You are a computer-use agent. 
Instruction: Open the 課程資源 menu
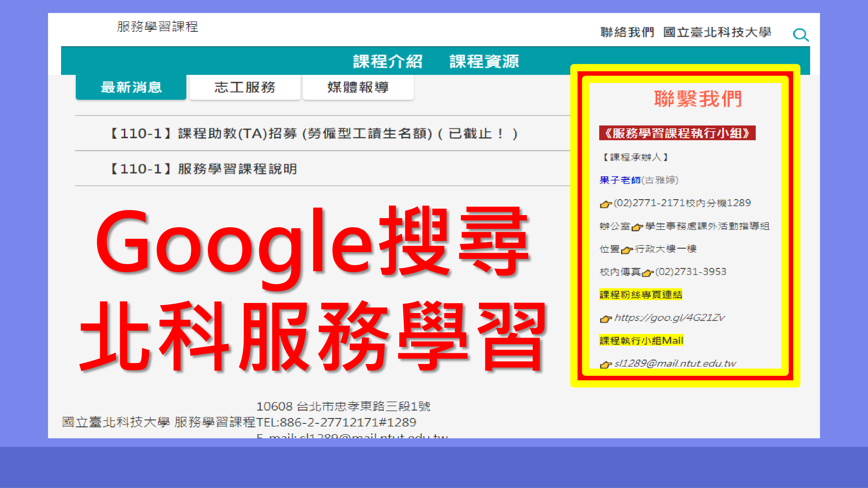pos(484,61)
